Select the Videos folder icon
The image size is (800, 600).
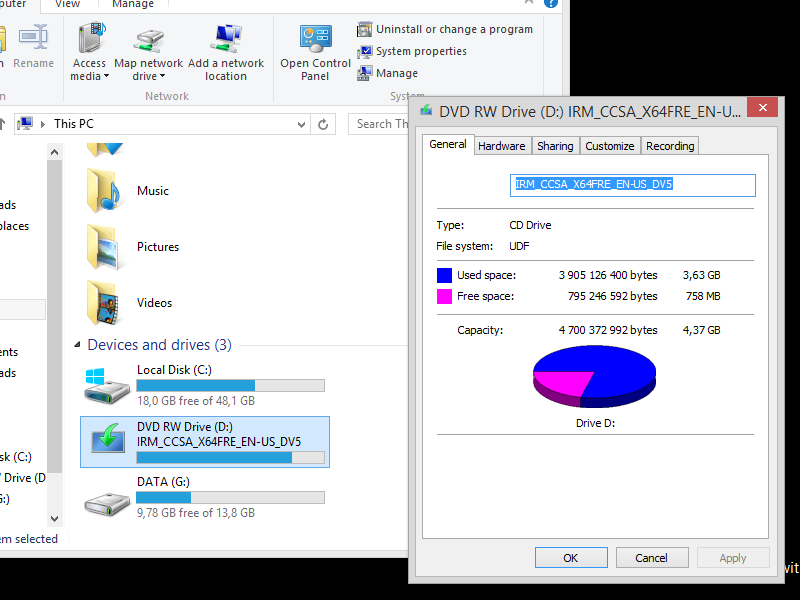tap(104, 303)
